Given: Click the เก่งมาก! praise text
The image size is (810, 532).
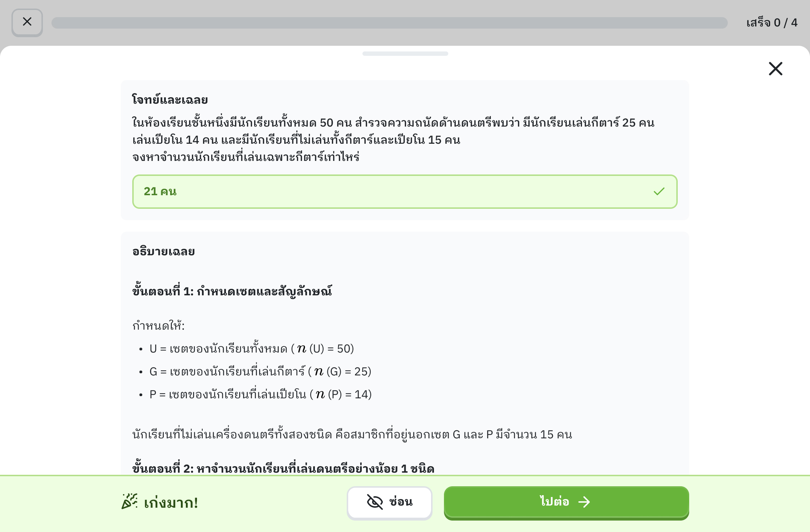Looking at the screenshot, I should [x=171, y=503].
